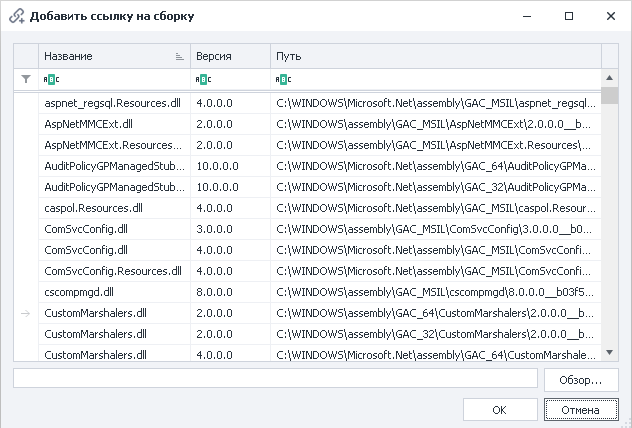Image resolution: width=632 pixels, height=428 pixels.
Task: Sort by the Путь column header
Action: [x=435, y=57]
